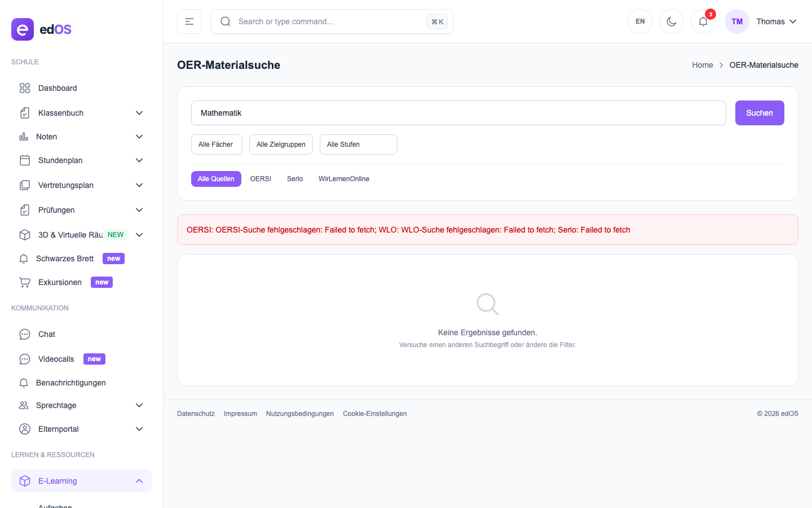The image size is (812, 508).
Task: Click the Mathematik search input field
Action: click(x=458, y=113)
